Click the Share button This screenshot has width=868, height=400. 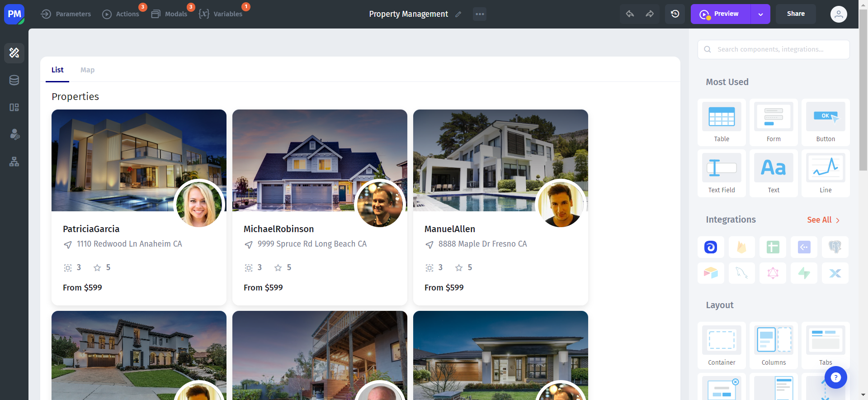point(796,14)
